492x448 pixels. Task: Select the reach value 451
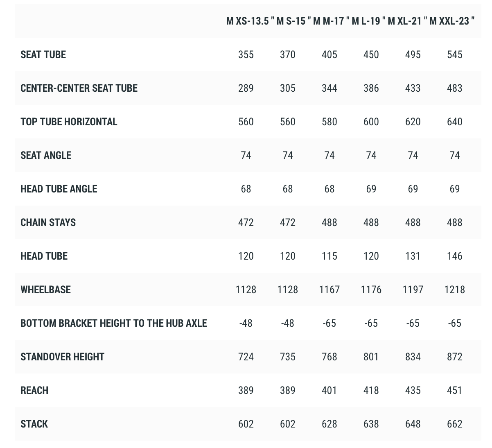tap(455, 390)
